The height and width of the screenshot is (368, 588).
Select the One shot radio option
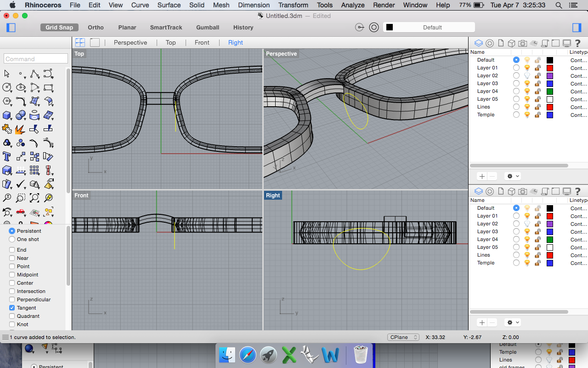pos(12,239)
